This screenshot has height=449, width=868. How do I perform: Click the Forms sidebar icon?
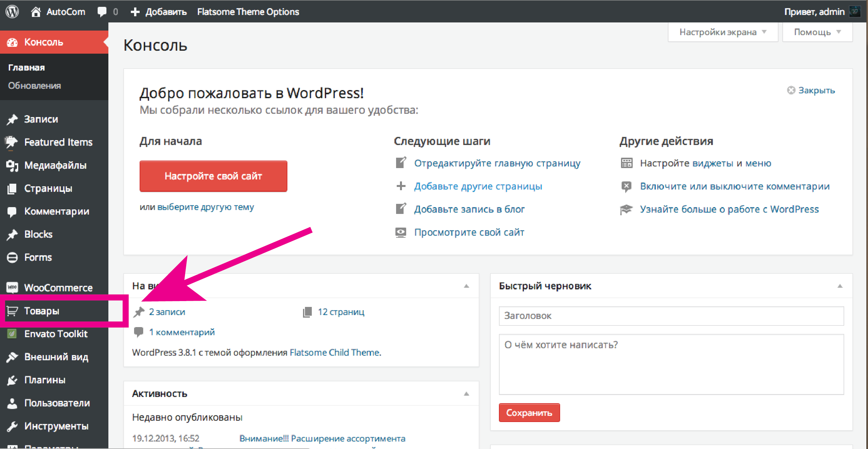12,258
